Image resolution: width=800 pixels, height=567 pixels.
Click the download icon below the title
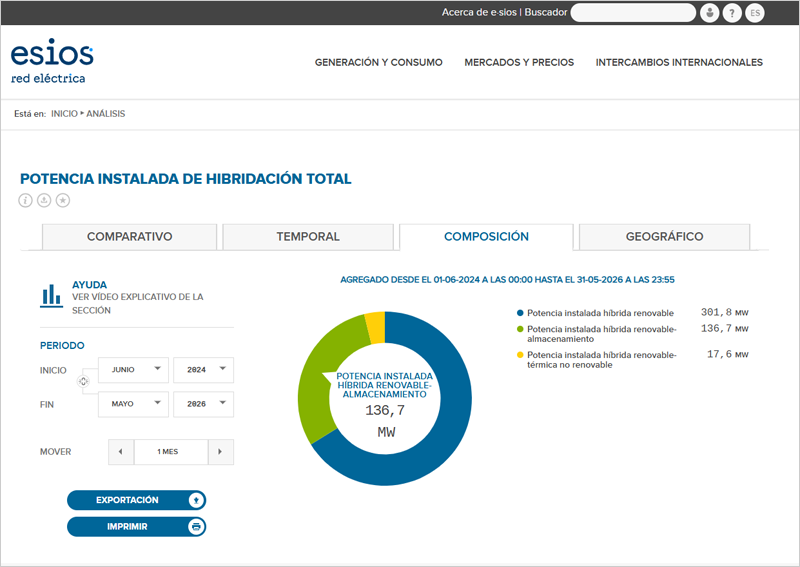[44, 201]
